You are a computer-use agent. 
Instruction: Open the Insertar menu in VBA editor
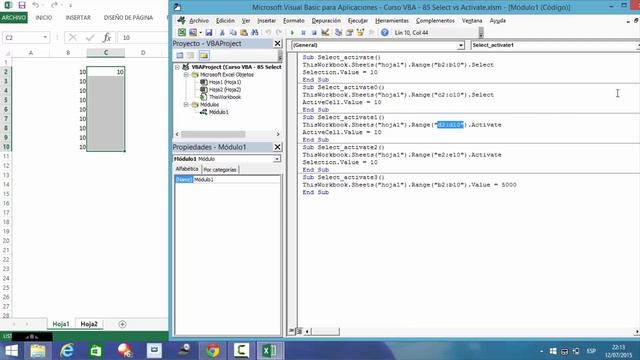coord(267,20)
